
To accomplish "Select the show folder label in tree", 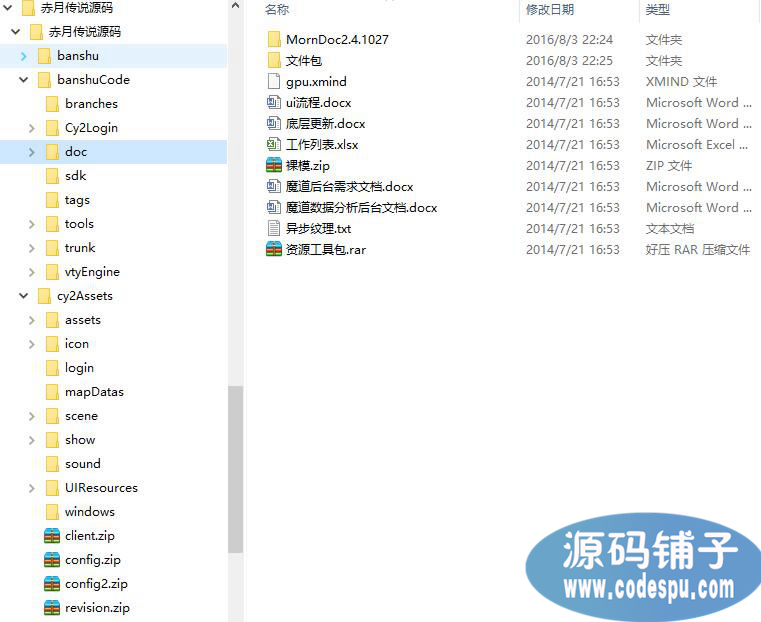I will tap(80, 440).
